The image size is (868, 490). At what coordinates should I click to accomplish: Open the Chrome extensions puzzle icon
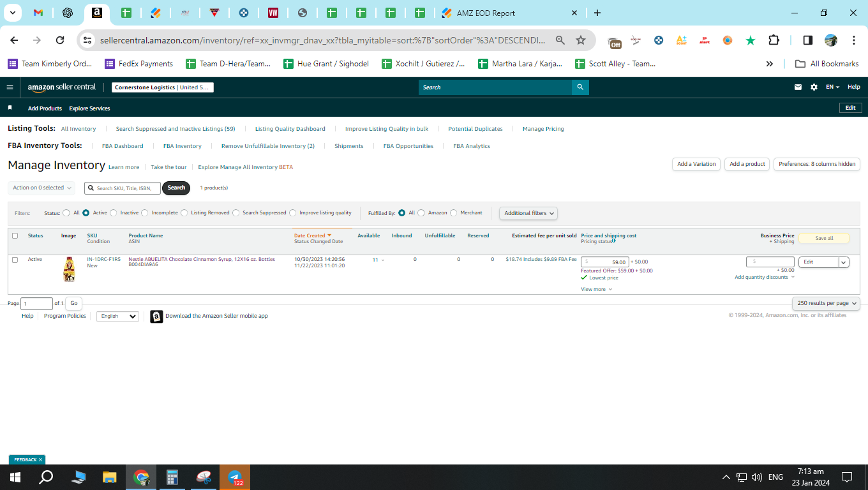pyautogui.click(x=774, y=40)
